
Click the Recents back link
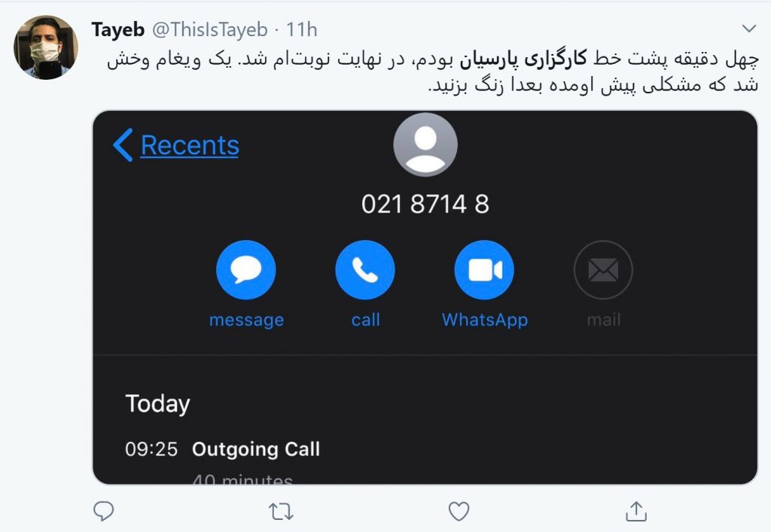(x=190, y=145)
